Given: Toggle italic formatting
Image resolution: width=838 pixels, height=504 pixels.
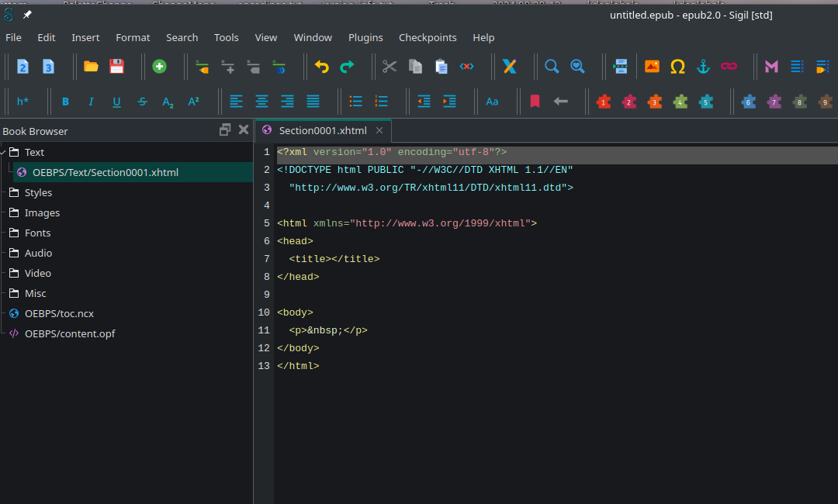Looking at the screenshot, I should click(x=91, y=102).
